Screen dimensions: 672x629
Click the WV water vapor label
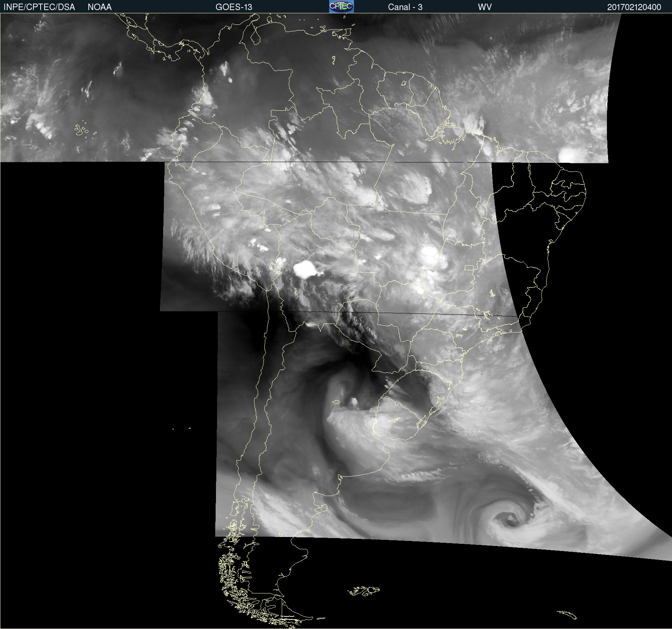point(484,7)
